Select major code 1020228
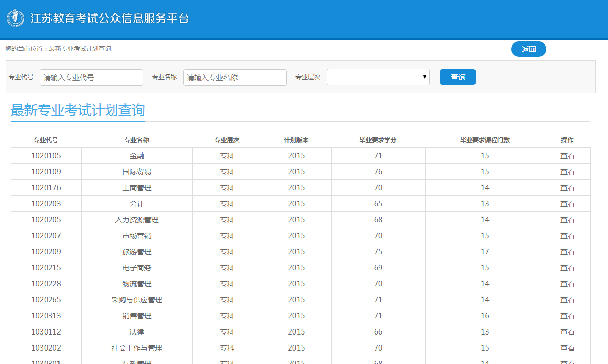 pos(46,284)
